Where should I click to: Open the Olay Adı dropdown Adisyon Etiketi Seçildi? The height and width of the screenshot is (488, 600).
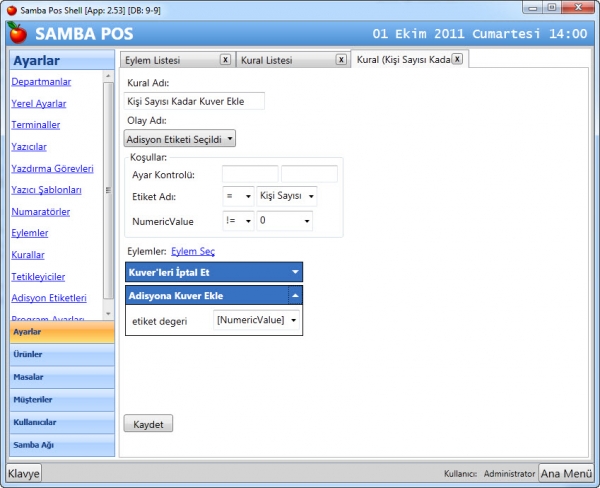point(179,139)
